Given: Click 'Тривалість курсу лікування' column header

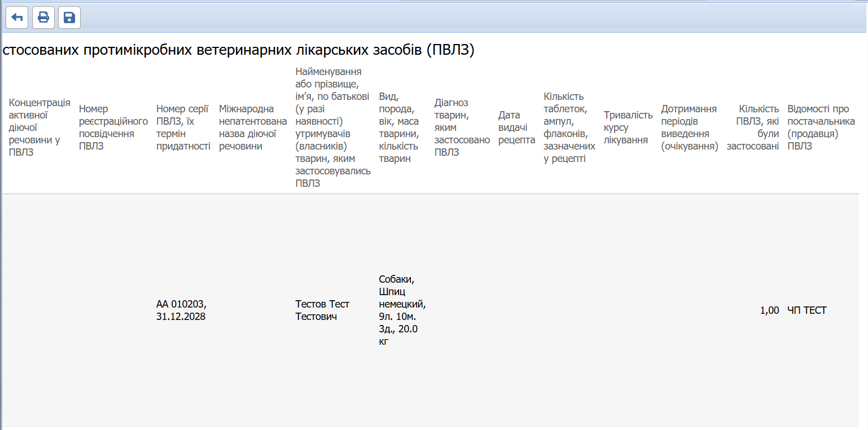Looking at the screenshot, I should [628, 127].
